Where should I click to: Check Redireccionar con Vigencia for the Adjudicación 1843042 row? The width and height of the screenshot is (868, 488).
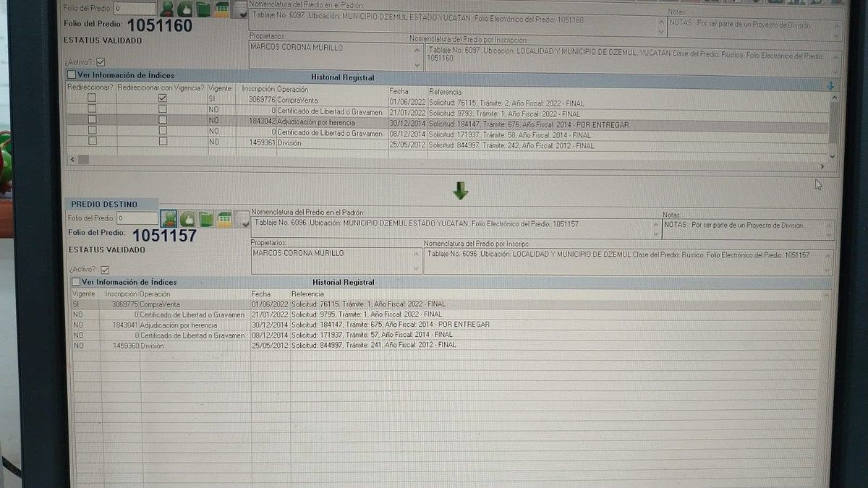tap(163, 120)
